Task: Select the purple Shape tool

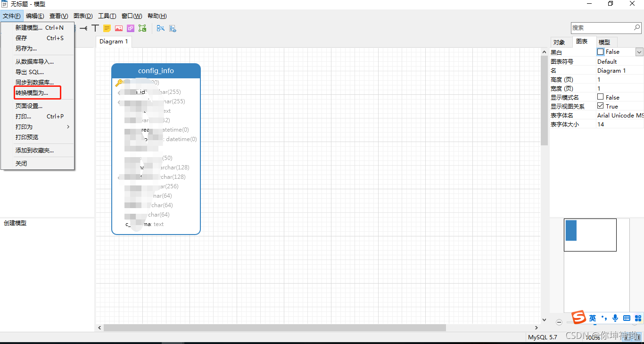Action: tap(131, 28)
